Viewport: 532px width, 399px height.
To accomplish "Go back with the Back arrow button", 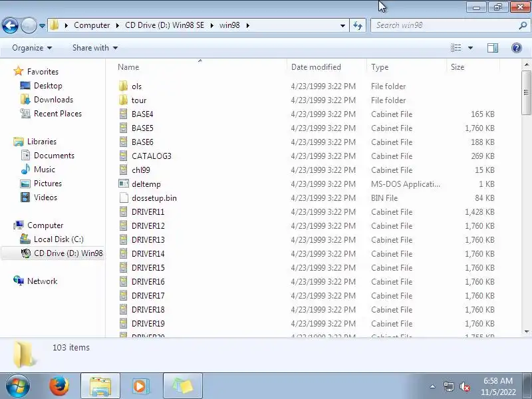I will [10, 25].
